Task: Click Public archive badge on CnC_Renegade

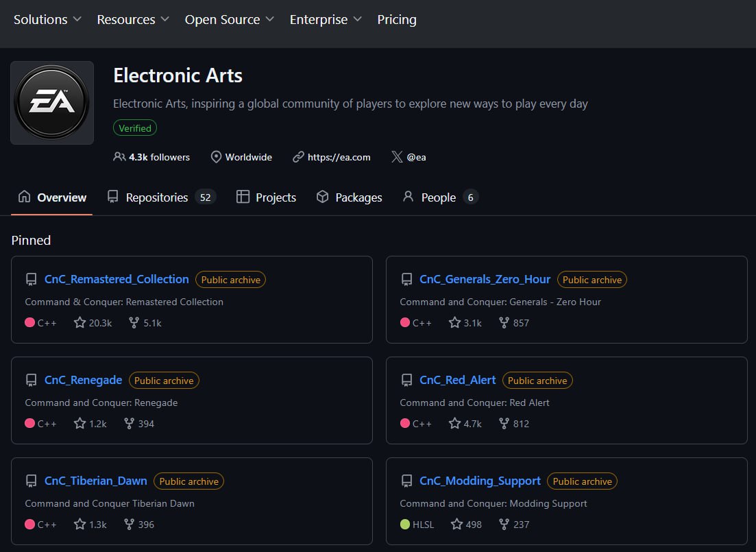Action: pos(164,380)
